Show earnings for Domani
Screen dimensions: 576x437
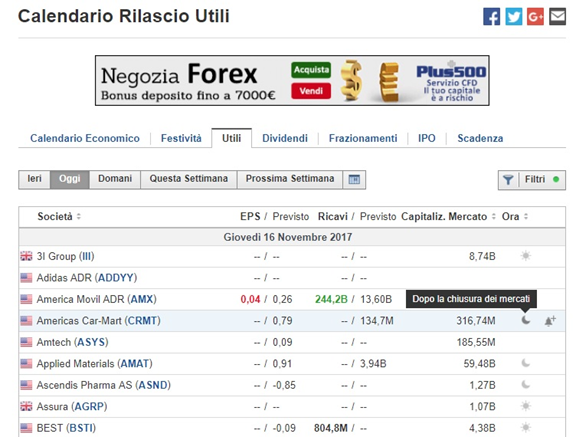115,179
